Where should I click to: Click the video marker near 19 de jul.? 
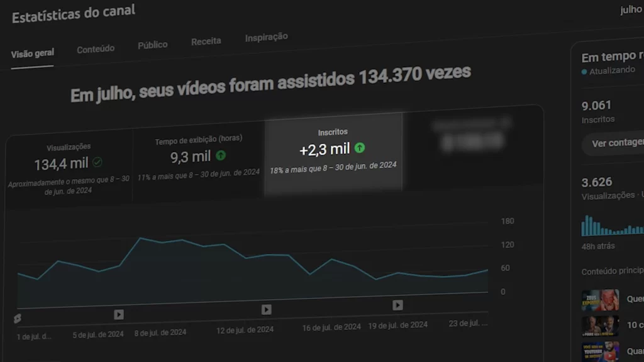point(397,305)
